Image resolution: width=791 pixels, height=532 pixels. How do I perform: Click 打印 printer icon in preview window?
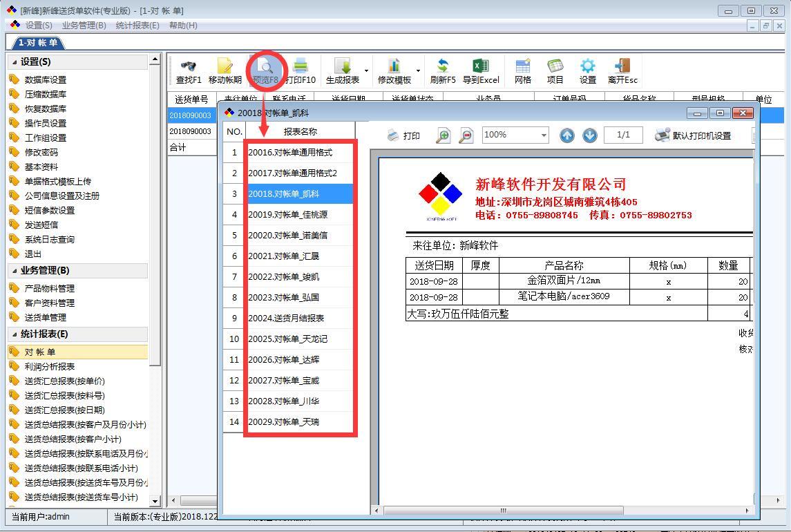(x=393, y=135)
